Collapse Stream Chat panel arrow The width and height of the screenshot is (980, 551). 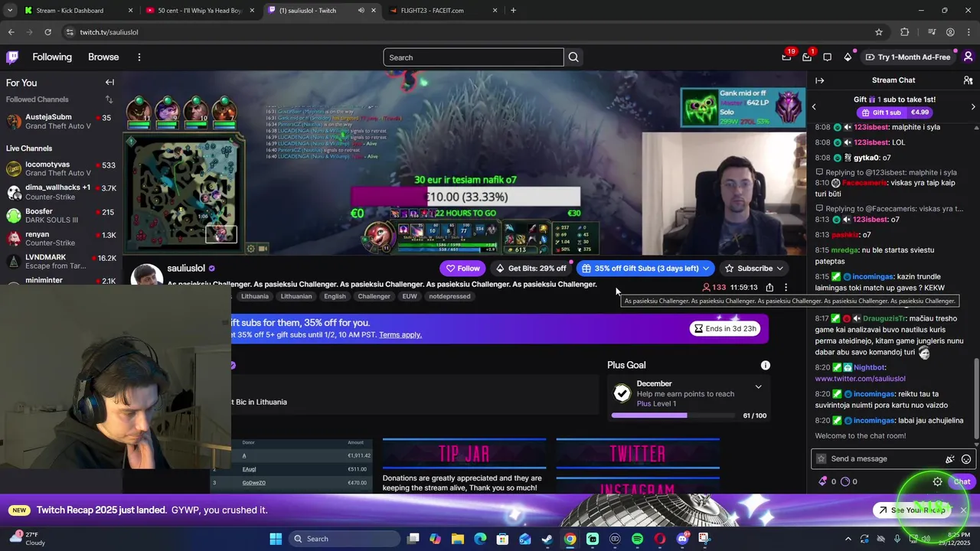pyautogui.click(x=819, y=80)
